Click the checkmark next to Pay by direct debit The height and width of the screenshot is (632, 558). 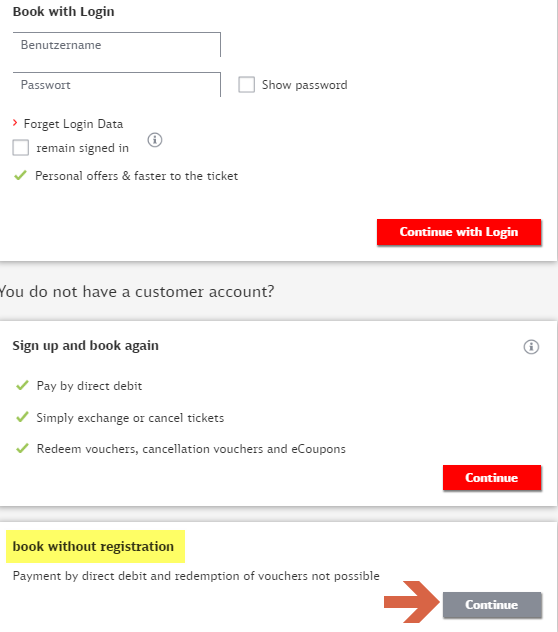pos(22,386)
